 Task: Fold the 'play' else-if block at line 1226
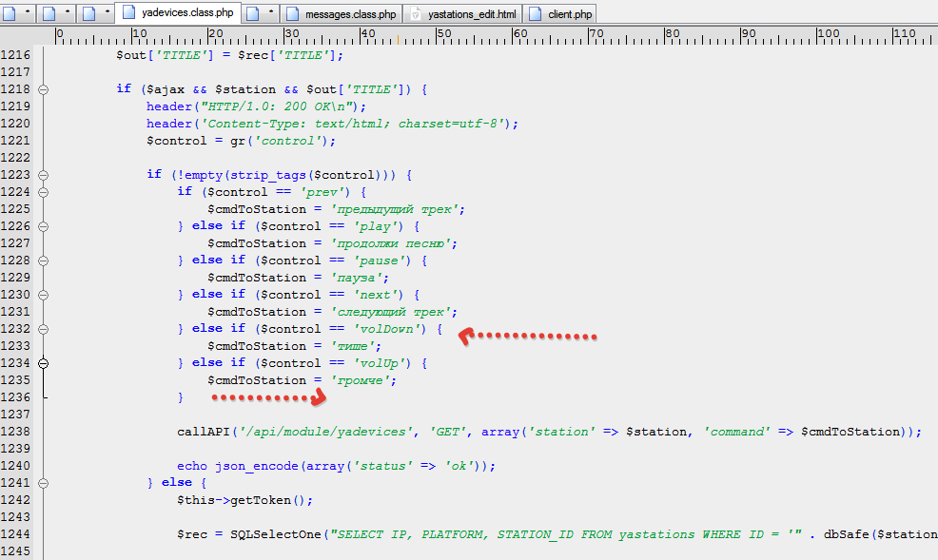coord(43,226)
